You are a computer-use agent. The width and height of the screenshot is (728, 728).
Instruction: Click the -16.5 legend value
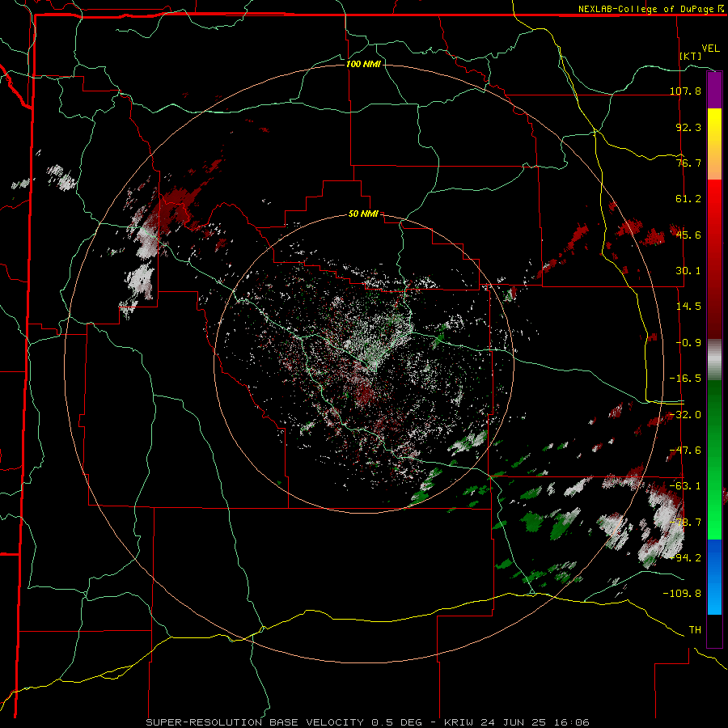click(685, 379)
